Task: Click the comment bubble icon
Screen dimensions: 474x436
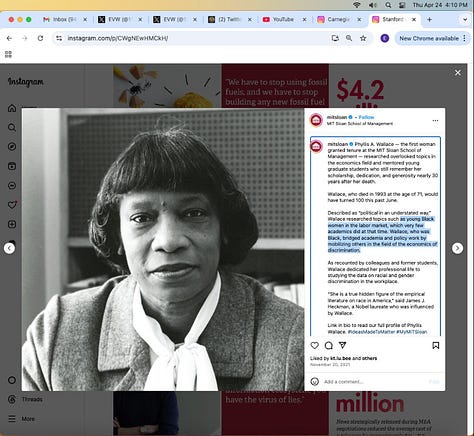Action: [329, 345]
